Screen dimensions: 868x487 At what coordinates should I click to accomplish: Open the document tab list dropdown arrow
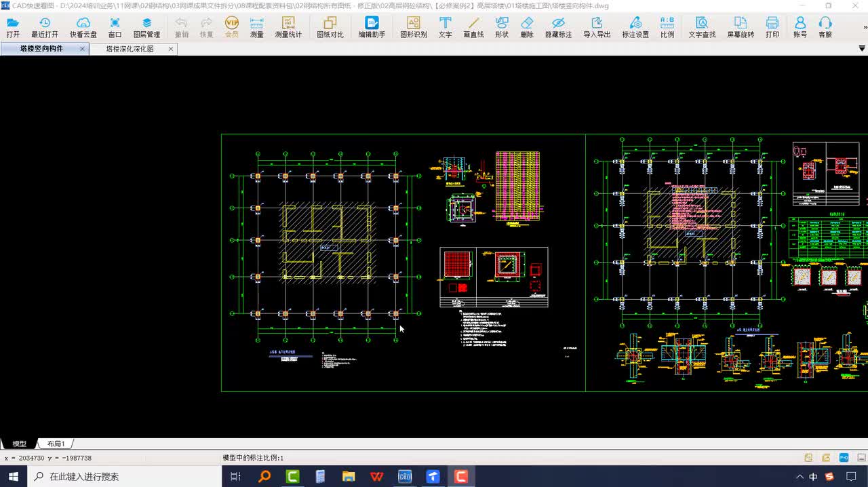[x=862, y=49]
